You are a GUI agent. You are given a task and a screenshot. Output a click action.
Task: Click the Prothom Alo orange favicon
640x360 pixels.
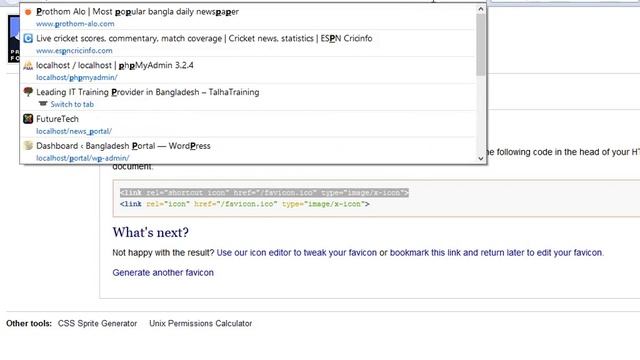click(28, 12)
